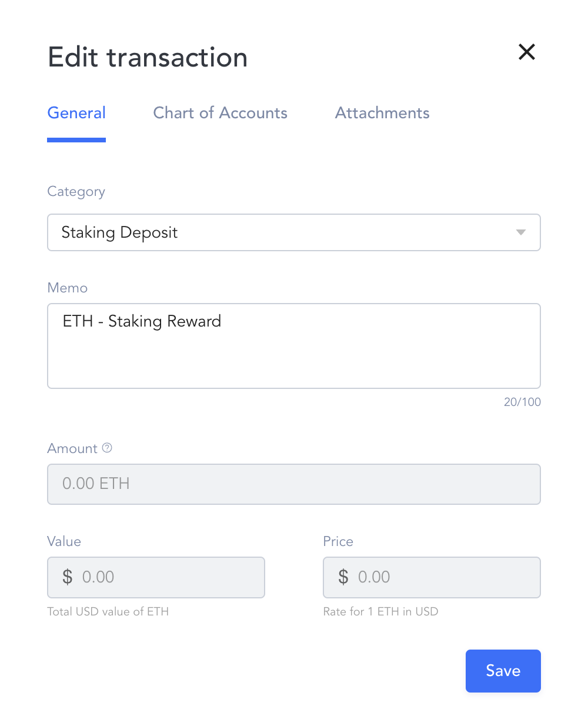Open the Attachments tab
588x719 pixels.
click(382, 113)
